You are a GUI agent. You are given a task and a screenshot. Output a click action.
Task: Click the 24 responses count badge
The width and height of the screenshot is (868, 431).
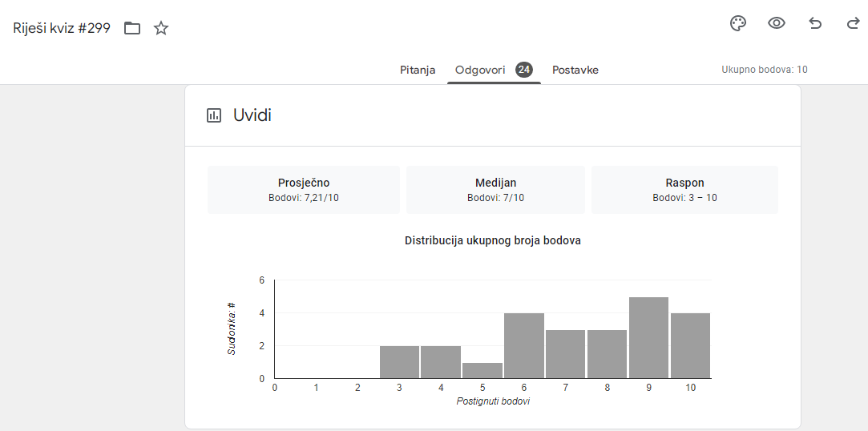524,70
